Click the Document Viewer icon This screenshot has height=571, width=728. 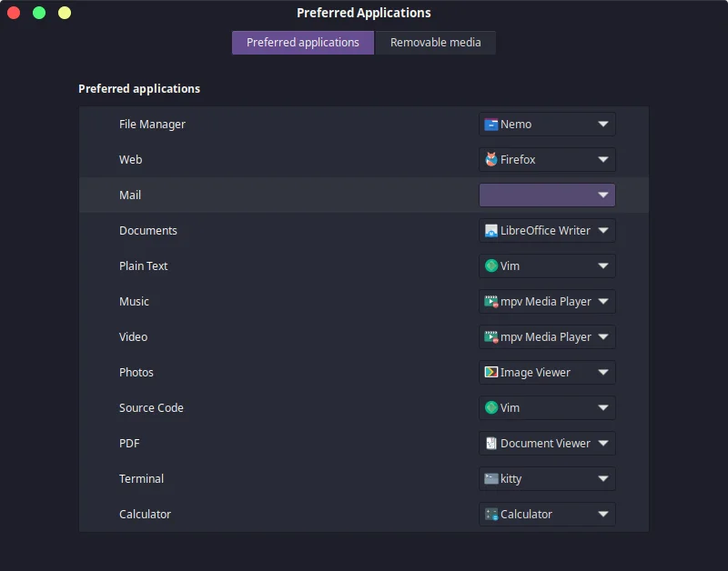coord(490,443)
